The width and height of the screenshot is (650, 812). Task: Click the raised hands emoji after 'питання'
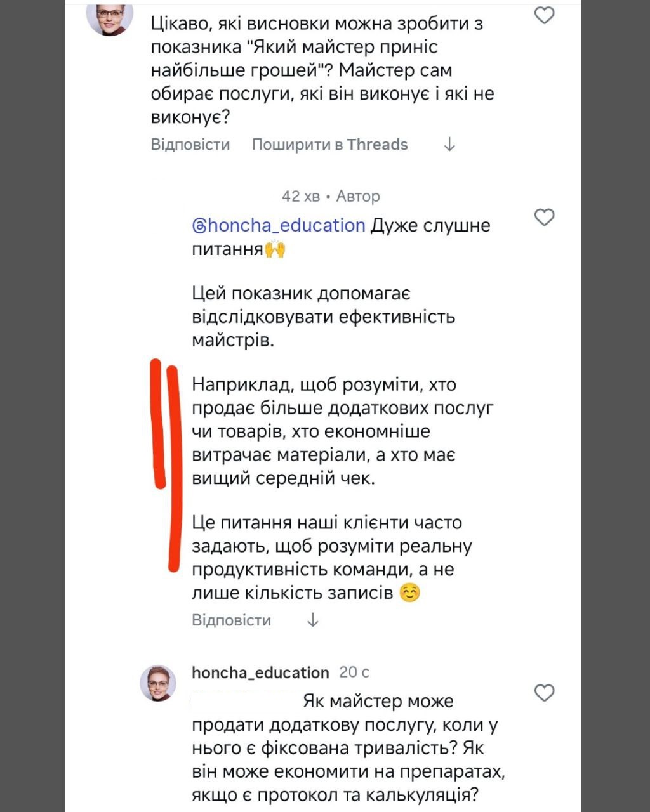275,249
